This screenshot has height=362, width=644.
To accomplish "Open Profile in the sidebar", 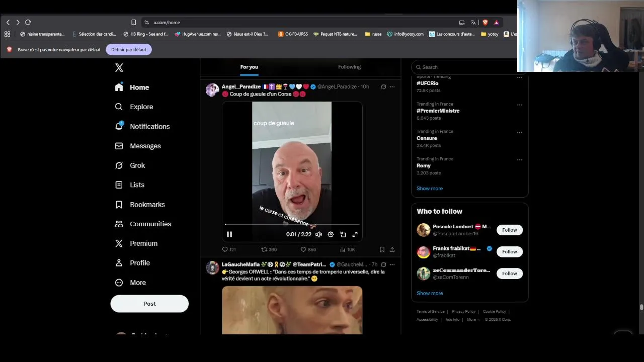I will click(x=132, y=263).
